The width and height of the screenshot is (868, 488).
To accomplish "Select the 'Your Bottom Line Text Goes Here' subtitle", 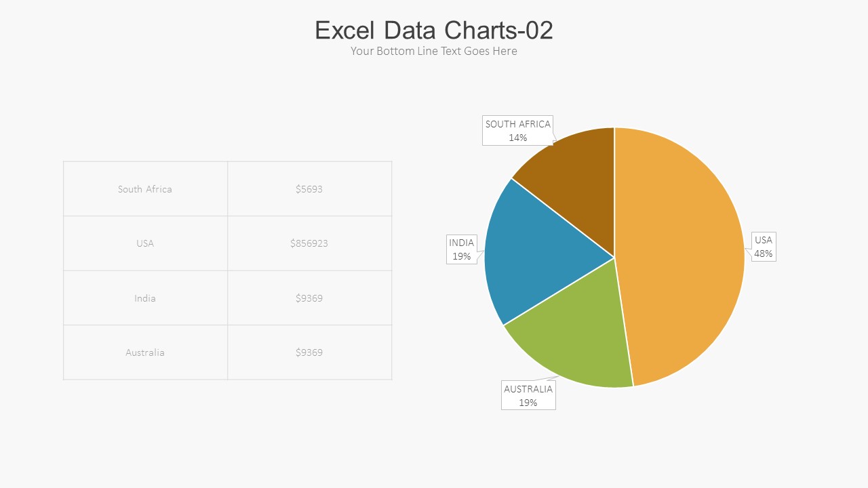I will pos(434,51).
